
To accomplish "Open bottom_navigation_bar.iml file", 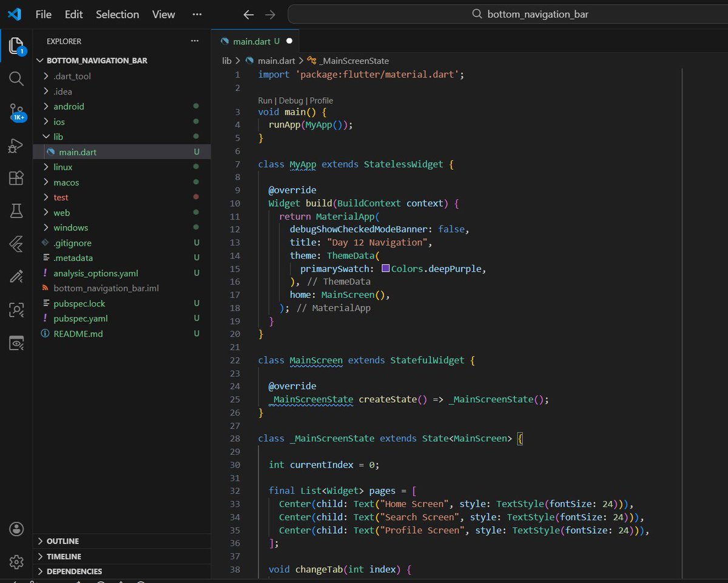I will [x=106, y=289].
